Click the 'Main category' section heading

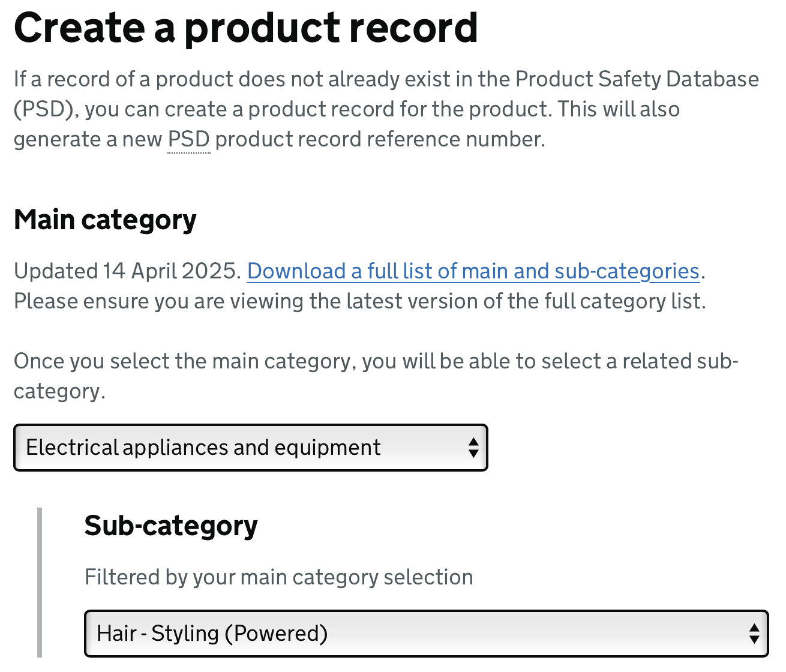(104, 220)
